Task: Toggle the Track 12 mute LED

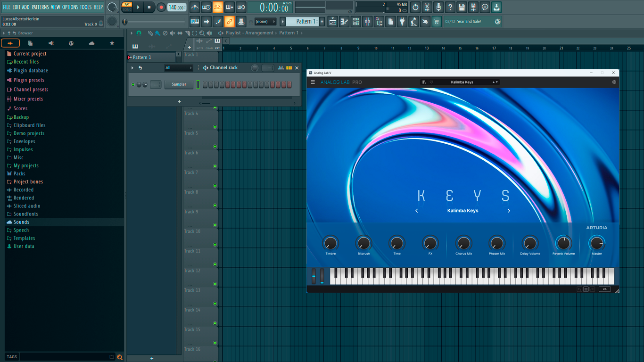Action: pyautogui.click(x=215, y=284)
